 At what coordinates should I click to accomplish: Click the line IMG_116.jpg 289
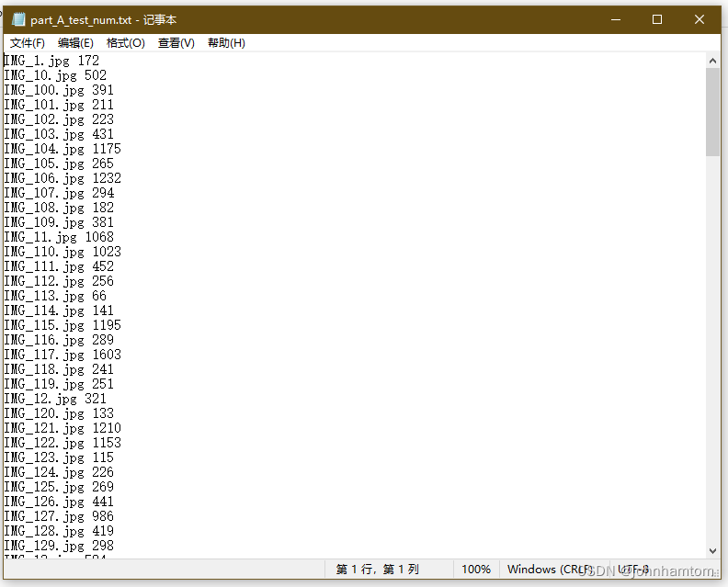tap(59, 340)
